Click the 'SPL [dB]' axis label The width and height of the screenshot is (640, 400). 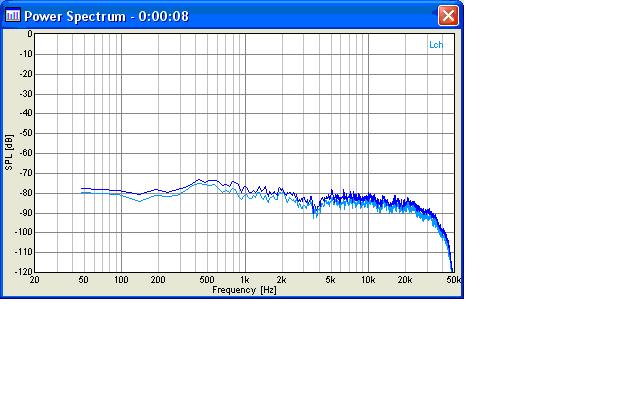(9, 153)
